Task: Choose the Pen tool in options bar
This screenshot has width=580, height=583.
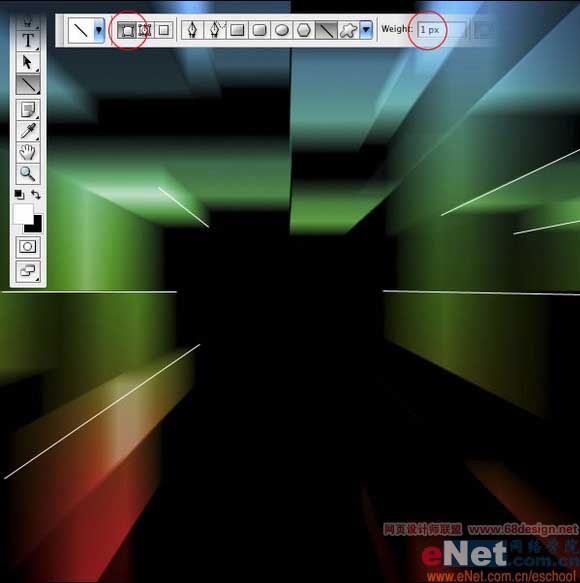Action: (193, 30)
